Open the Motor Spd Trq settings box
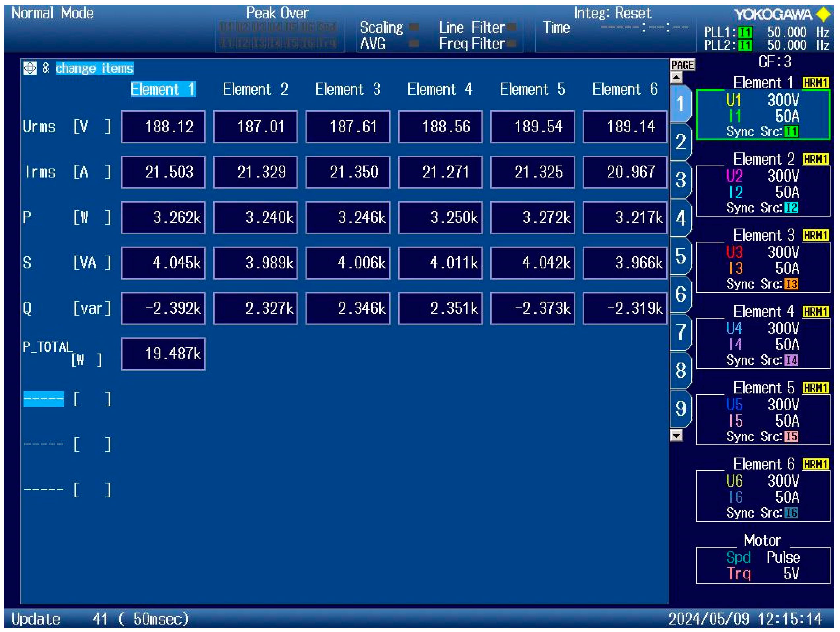Viewport: 840px width, 632px height. [x=763, y=565]
